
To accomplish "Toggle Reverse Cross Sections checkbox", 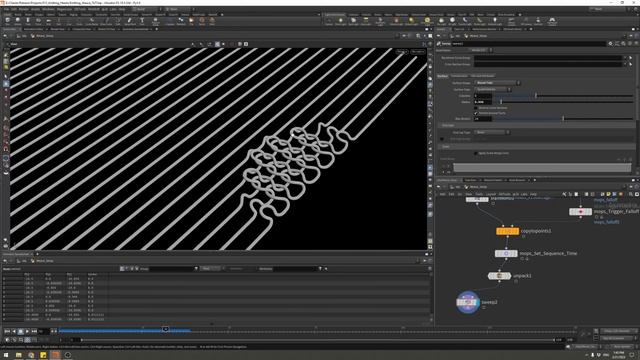I will (x=476, y=108).
